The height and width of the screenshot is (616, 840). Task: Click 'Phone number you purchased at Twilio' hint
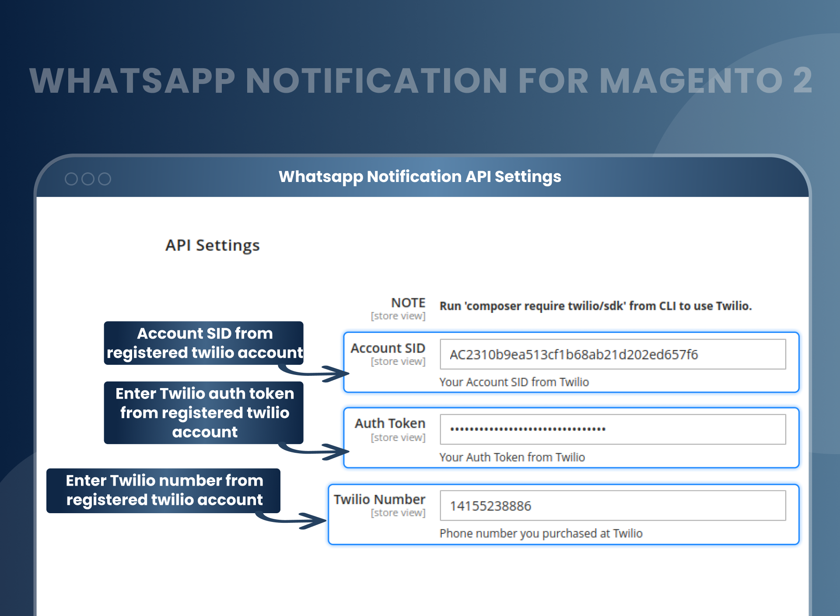[x=541, y=533]
